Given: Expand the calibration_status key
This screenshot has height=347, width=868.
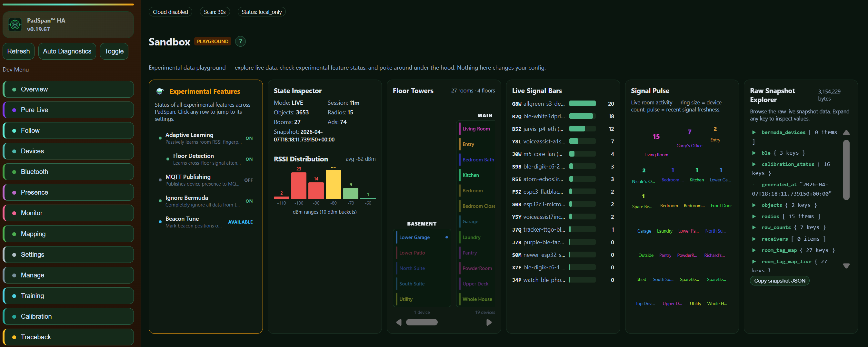Looking at the screenshot, I should point(754,164).
